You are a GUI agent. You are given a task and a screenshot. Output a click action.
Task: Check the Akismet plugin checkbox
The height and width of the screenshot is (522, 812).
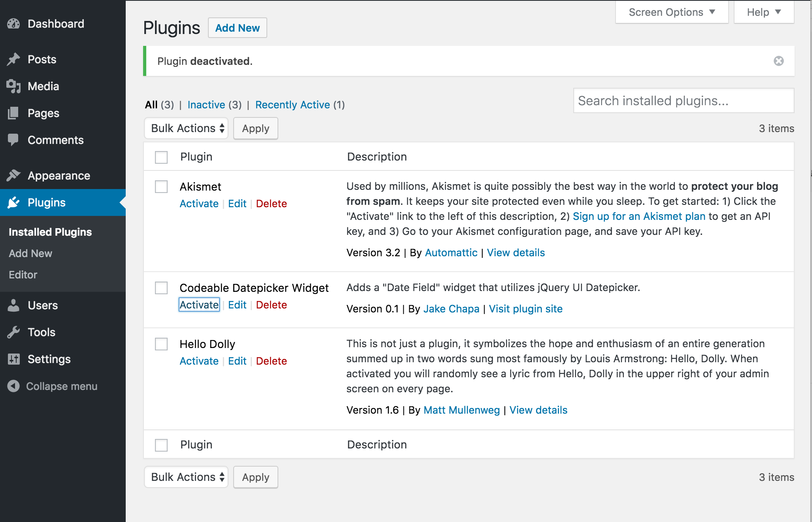[161, 187]
